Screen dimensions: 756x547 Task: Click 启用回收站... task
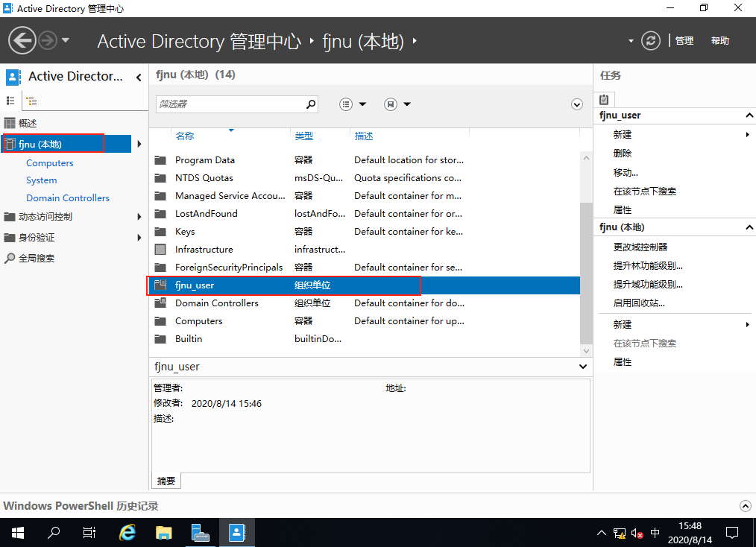(639, 303)
